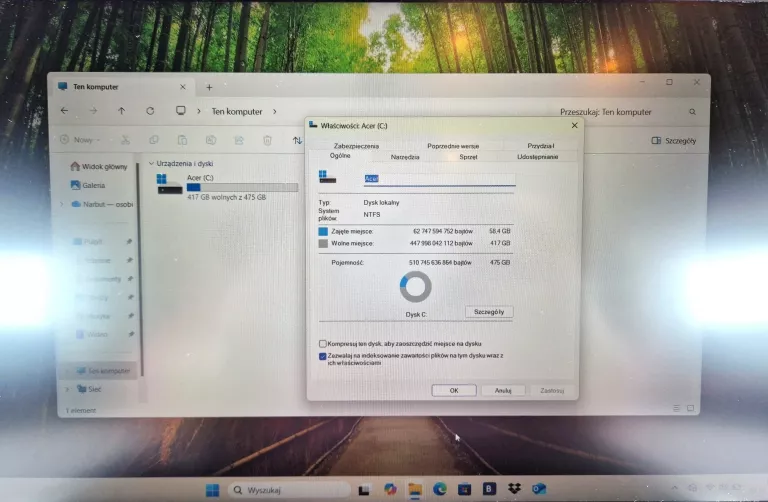The width and height of the screenshot is (768, 502).
Task: Open the Nowy dropdown menu
Action: click(81, 141)
